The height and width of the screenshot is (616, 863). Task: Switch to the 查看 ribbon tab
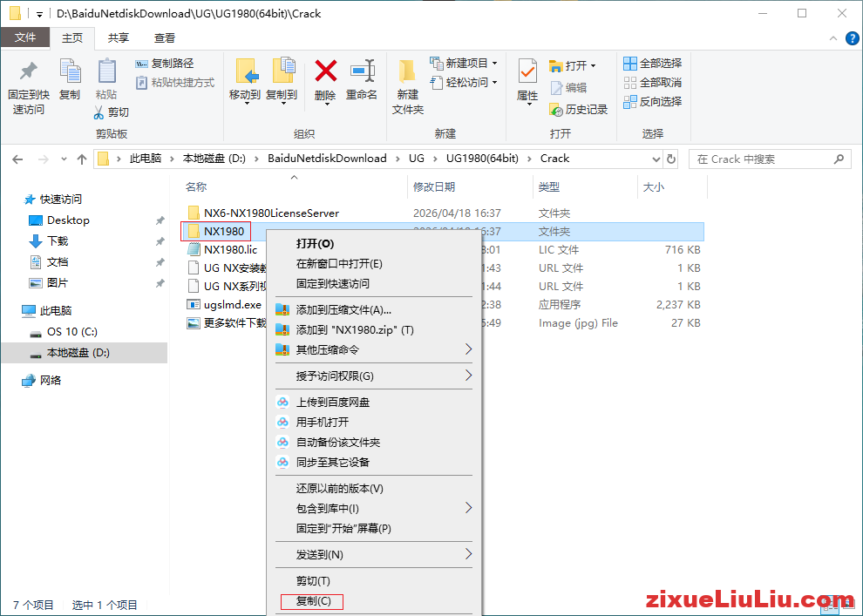162,37
